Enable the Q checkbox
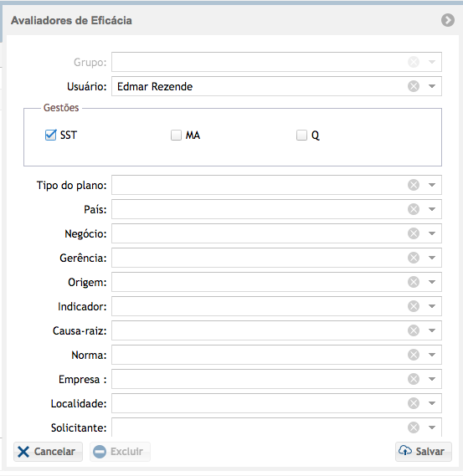The width and height of the screenshot is (463, 476). tap(301, 135)
